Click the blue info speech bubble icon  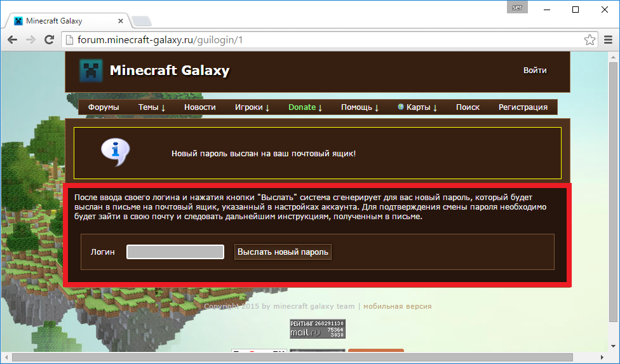pyautogui.click(x=115, y=152)
